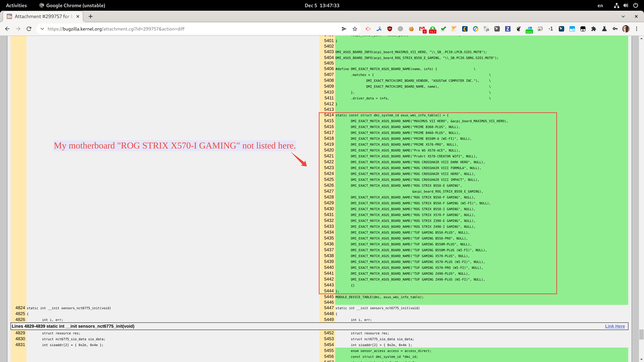Expand the tab search chevron
Screen dimensions: 644x362
pyautogui.click(x=623, y=16)
